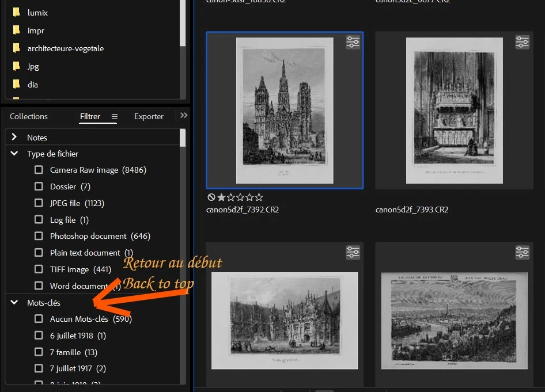The height and width of the screenshot is (392, 545).
Task: Enable Log file filter
Action: click(x=39, y=219)
